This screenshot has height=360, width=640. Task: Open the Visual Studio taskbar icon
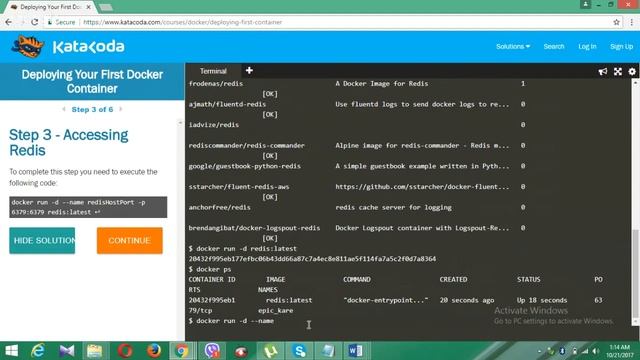pos(67,351)
